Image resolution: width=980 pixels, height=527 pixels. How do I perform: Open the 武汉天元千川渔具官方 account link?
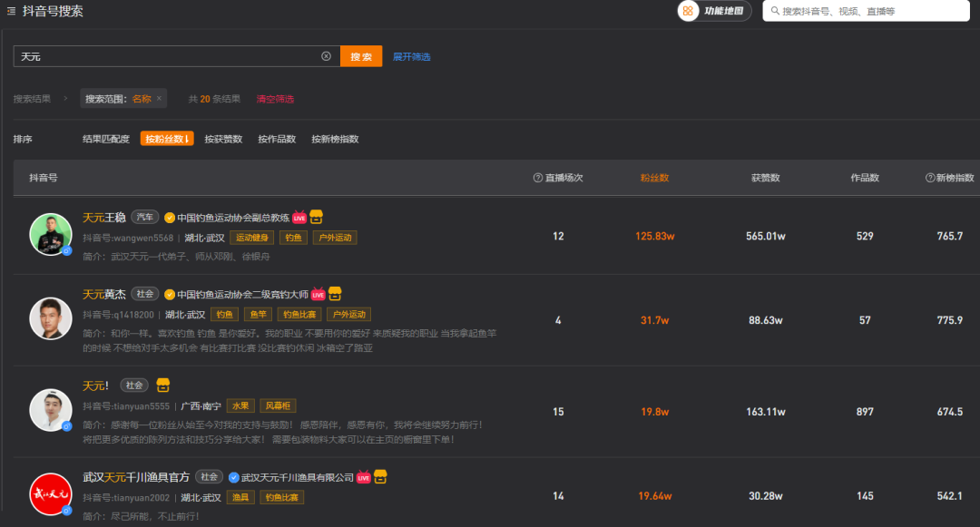[135, 477]
